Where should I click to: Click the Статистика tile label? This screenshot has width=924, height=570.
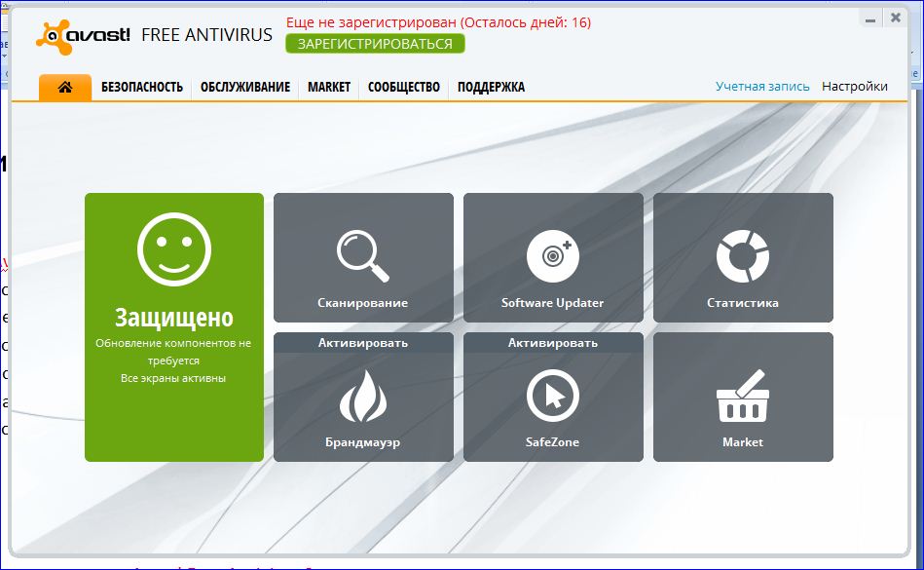[x=743, y=303]
